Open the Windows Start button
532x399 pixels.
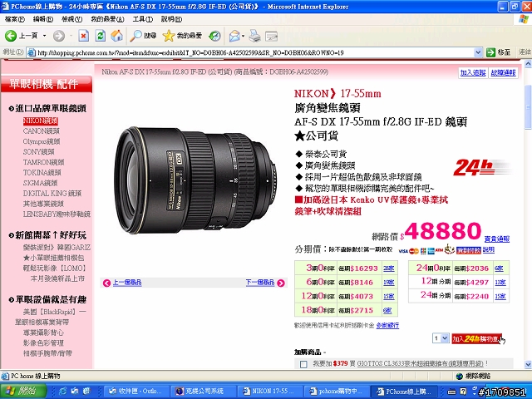22,391
